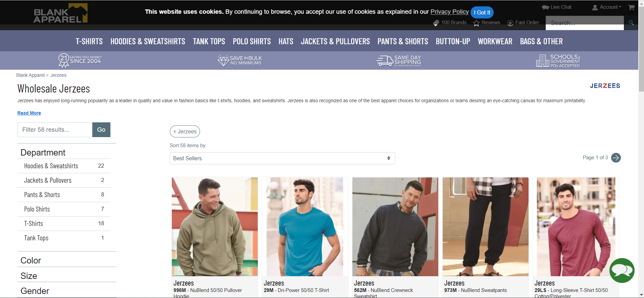Screen dimensions: 644x298
Task: Open the Polo Shirts menu
Action: coord(252,41)
